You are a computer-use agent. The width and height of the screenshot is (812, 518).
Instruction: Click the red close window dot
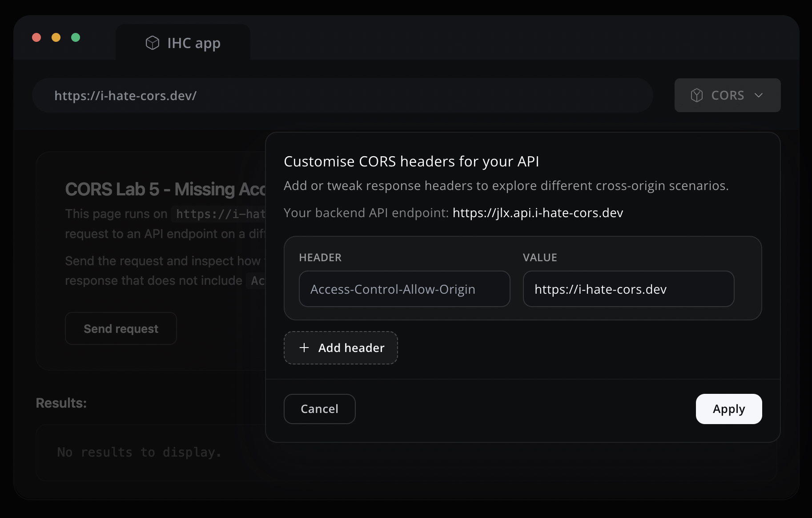click(x=36, y=37)
